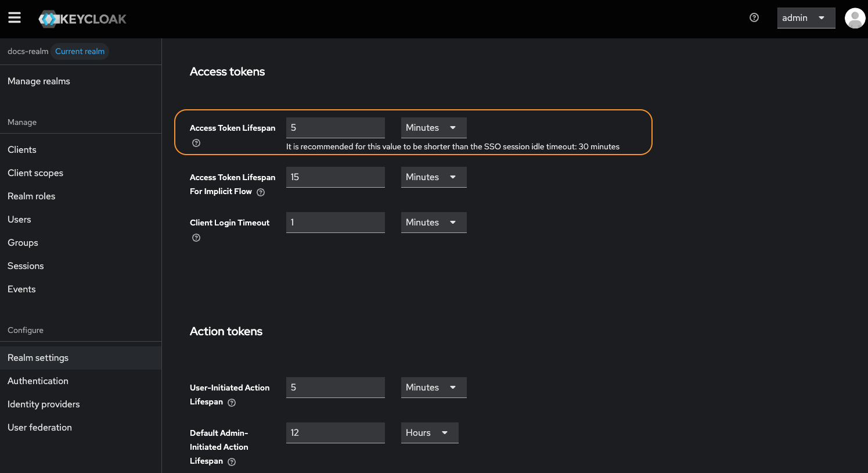This screenshot has height=473, width=868.
Task: Open the Users page
Action: (19, 220)
